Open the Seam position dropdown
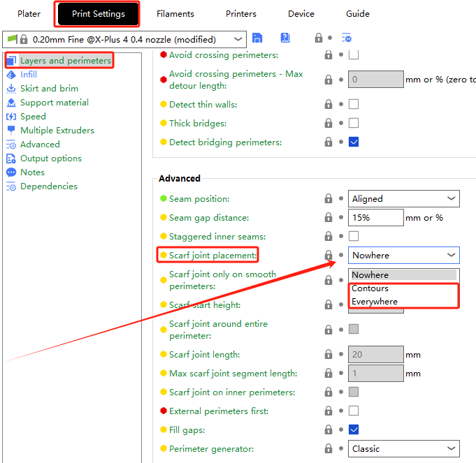The width and height of the screenshot is (476, 463). click(x=403, y=199)
